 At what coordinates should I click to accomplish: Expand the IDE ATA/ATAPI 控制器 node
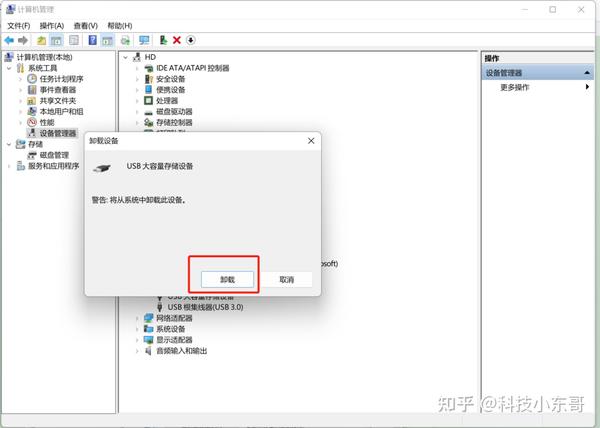click(137, 68)
